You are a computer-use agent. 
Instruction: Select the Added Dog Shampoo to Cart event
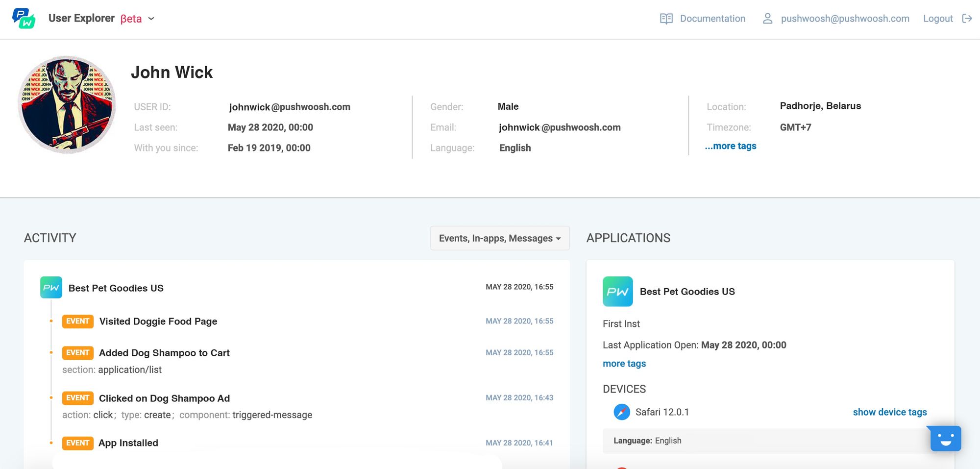pyautogui.click(x=164, y=353)
